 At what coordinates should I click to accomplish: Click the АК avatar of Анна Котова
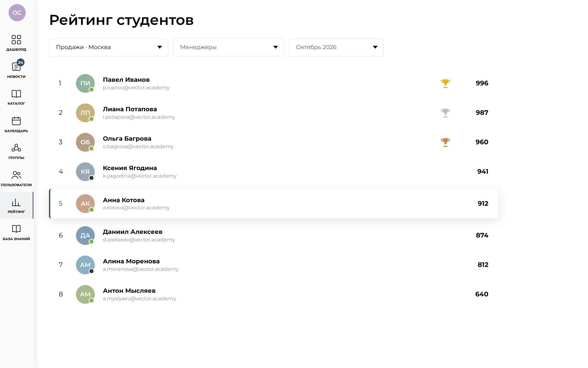pyautogui.click(x=85, y=203)
